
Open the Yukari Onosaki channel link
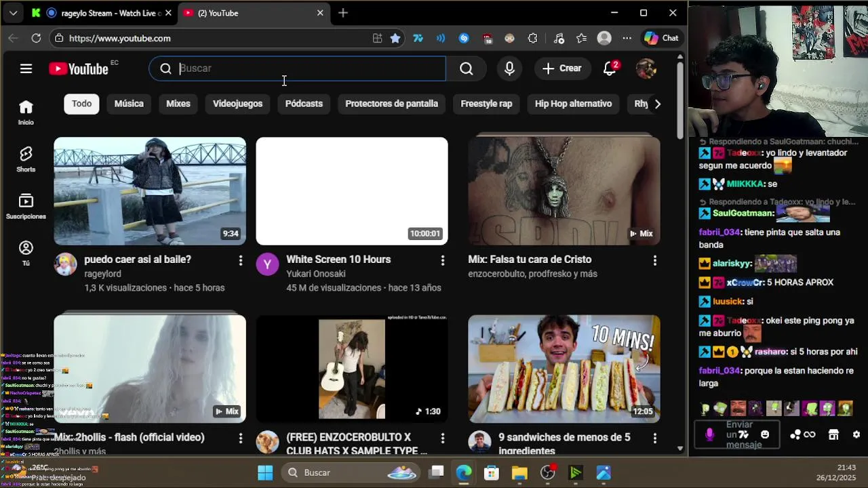pyautogui.click(x=316, y=274)
